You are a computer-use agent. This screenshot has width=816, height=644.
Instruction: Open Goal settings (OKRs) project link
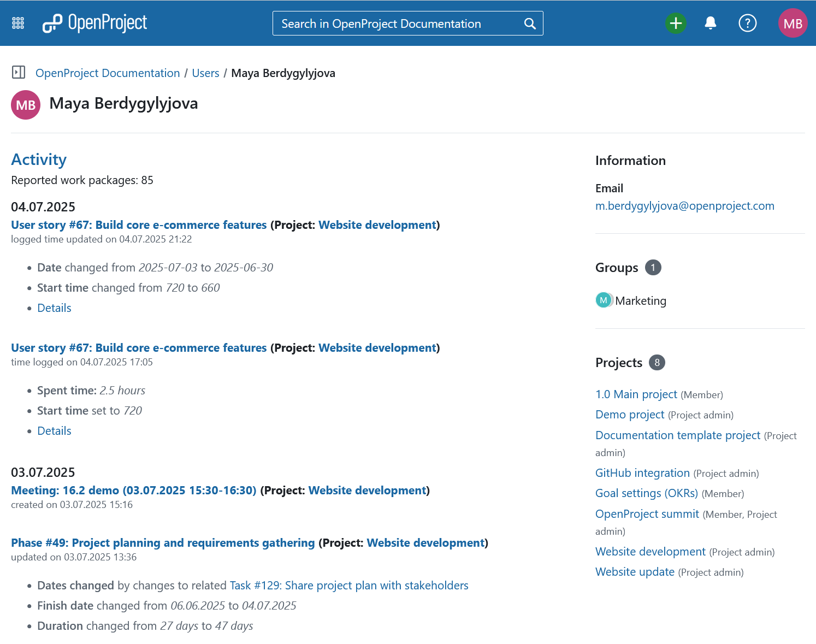point(647,493)
